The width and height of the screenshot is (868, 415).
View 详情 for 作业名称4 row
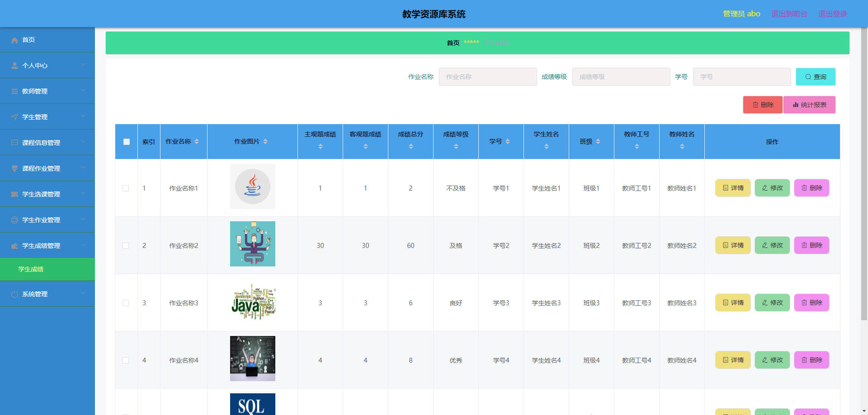point(733,360)
